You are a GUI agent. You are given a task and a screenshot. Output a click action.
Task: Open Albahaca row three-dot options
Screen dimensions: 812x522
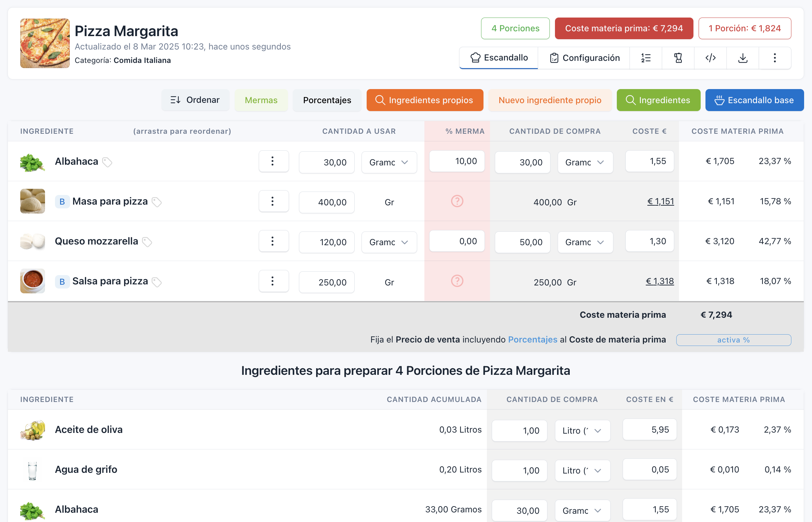pyautogui.click(x=274, y=161)
